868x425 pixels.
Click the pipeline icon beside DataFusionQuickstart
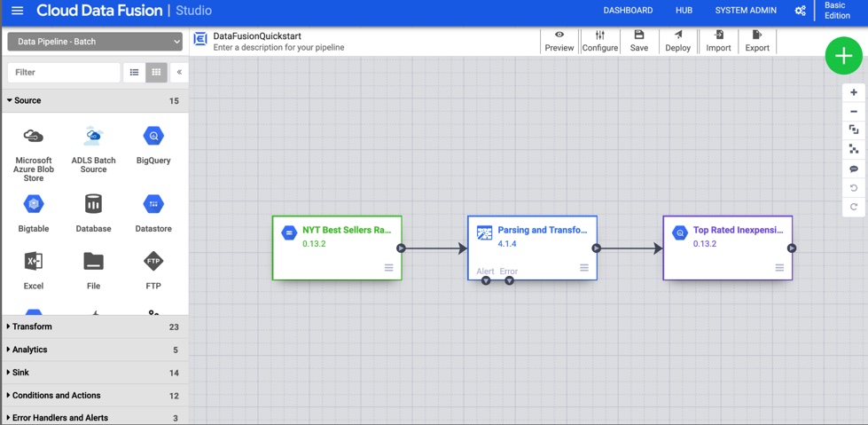[x=200, y=39]
